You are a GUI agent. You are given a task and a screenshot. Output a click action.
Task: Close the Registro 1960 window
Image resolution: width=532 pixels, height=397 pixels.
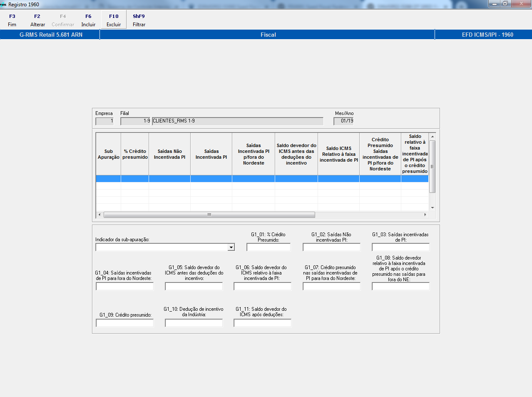click(521, 4)
